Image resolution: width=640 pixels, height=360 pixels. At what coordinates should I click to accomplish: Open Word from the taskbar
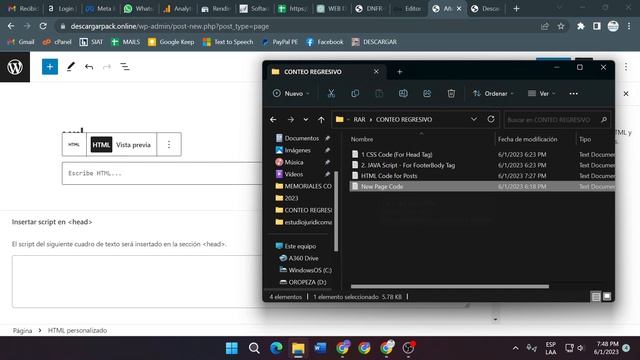(320, 348)
